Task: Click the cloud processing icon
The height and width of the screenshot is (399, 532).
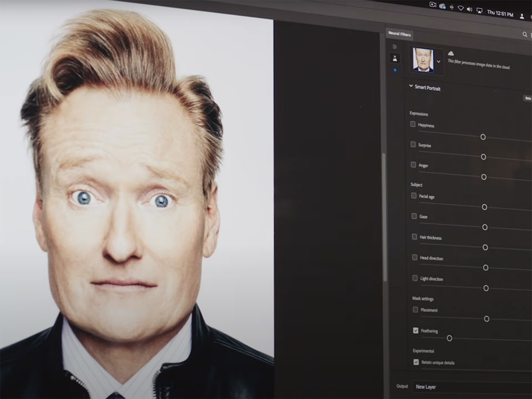Action: coord(451,53)
